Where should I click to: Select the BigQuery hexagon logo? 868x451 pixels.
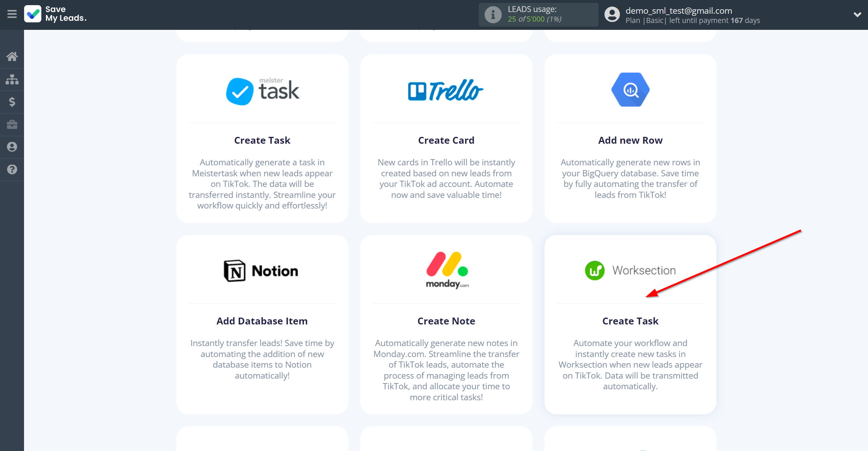pyautogui.click(x=630, y=90)
